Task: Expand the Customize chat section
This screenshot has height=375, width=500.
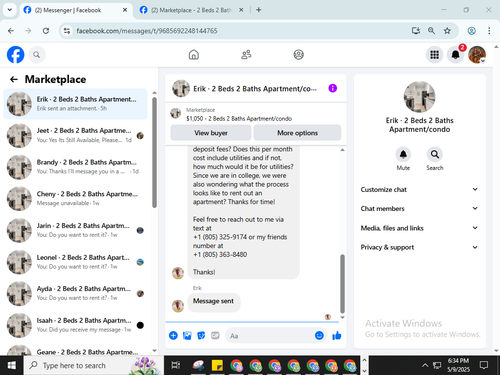Action: (x=419, y=189)
